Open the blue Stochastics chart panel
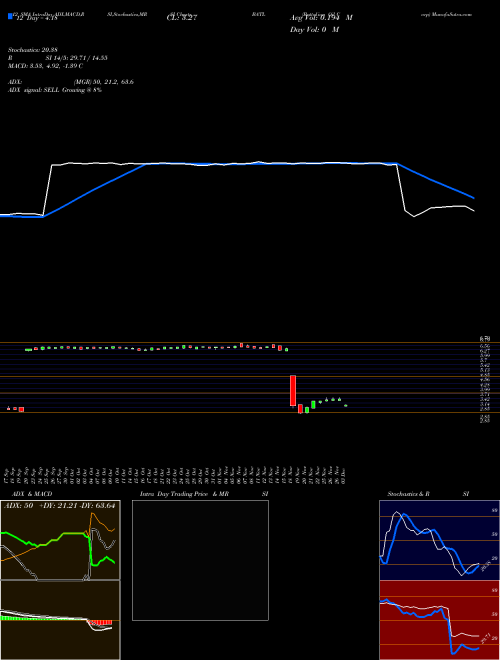 click(x=439, y=540)
